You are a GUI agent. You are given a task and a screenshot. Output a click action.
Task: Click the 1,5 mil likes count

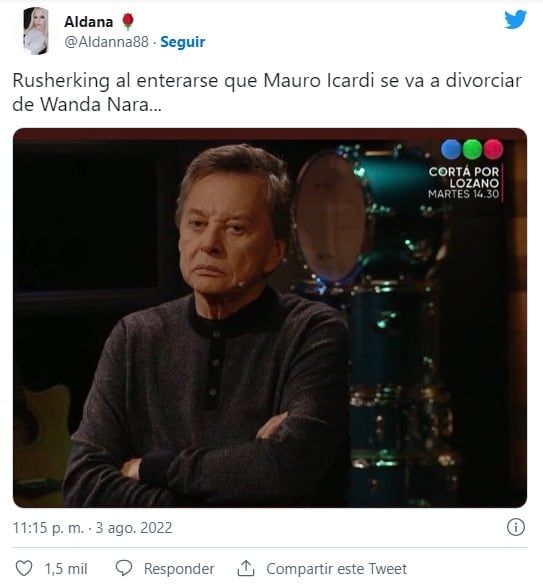point(66,569)
